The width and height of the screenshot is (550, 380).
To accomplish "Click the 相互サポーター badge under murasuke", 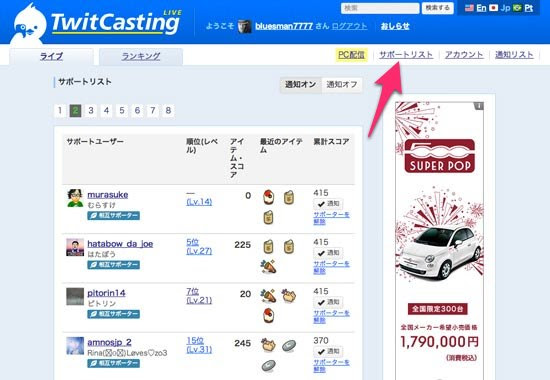I will click(x=114, y=215).
